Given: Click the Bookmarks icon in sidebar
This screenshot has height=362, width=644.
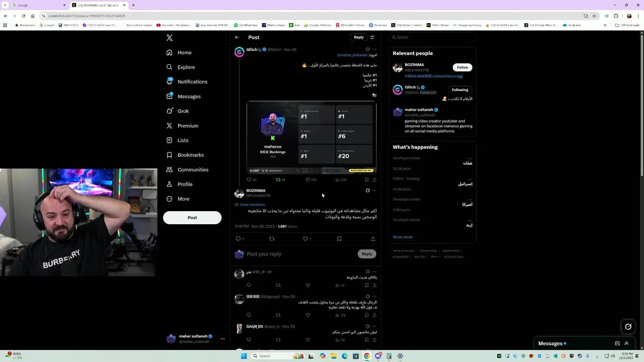Looking at the screenshot, I should 170,155.
